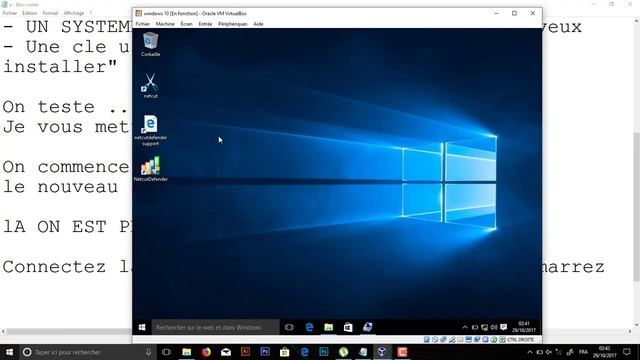The width and height of the screenshot is (640, 360).
Task: Open VirtualBox Fichier menu
Action: (x=142, y=24)
